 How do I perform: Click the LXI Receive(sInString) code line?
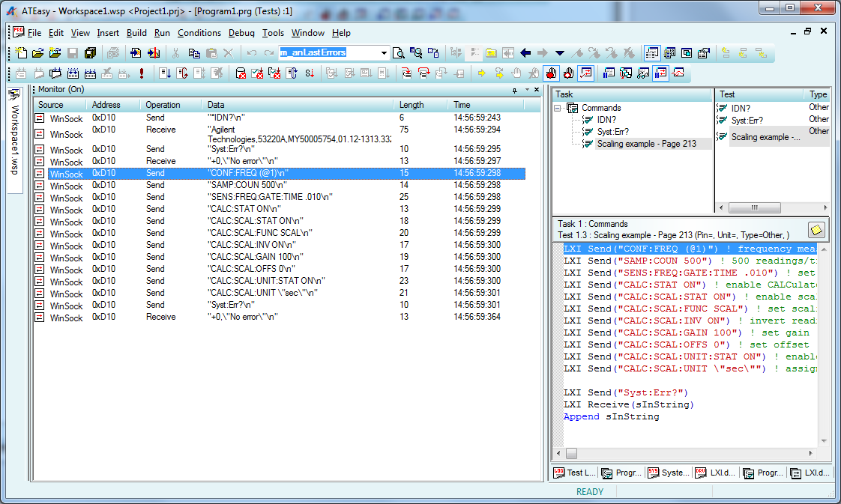tap(629, 405)
